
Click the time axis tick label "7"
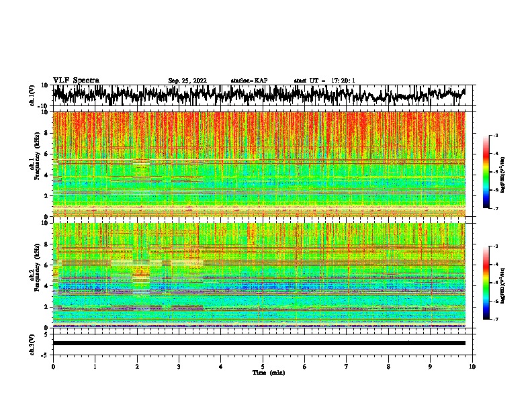pyautogui.click(x=347, y=367)
